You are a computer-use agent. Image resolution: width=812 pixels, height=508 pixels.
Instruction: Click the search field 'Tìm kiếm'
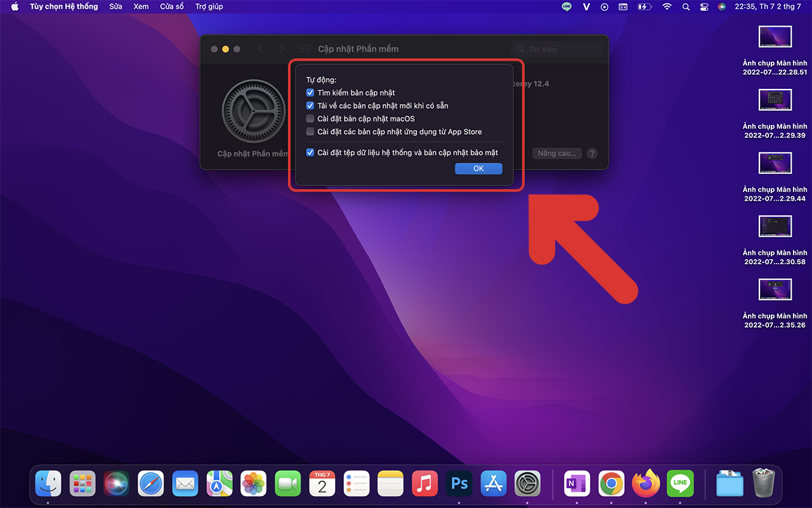557,49
